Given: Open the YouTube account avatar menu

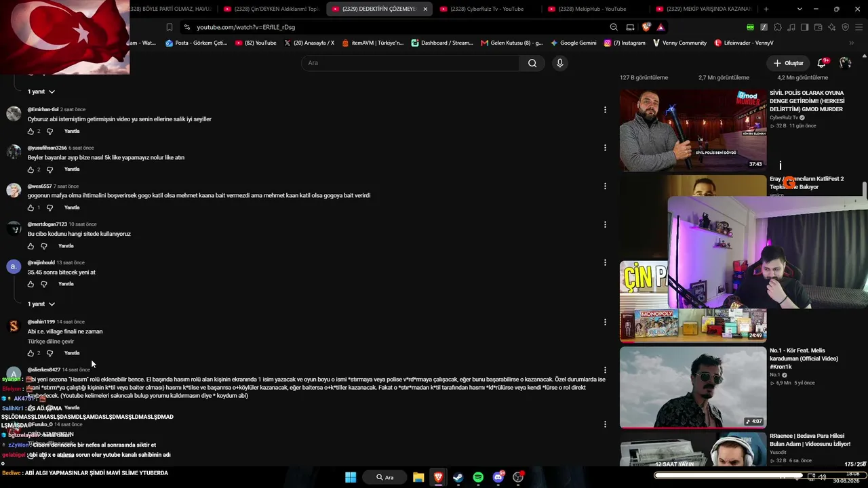Looking at the screenshot, I should [x=845, y=63].
